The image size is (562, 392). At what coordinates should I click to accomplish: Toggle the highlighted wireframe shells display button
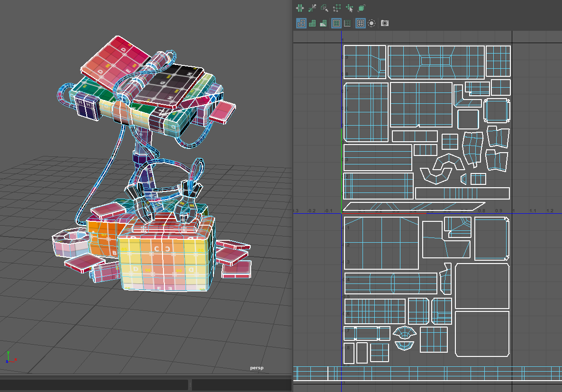tap(301, 23)
